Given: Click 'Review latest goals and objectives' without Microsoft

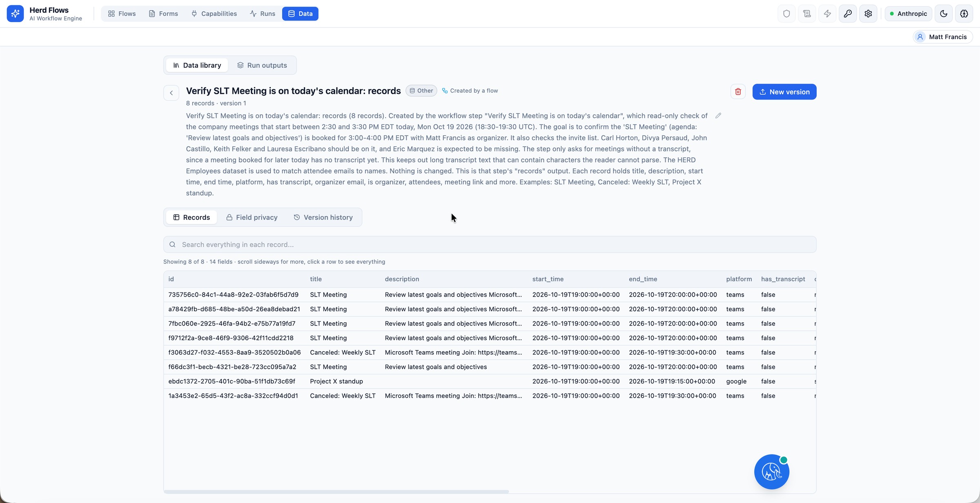Looking at the screenshot, I should [x=436, y=367].
